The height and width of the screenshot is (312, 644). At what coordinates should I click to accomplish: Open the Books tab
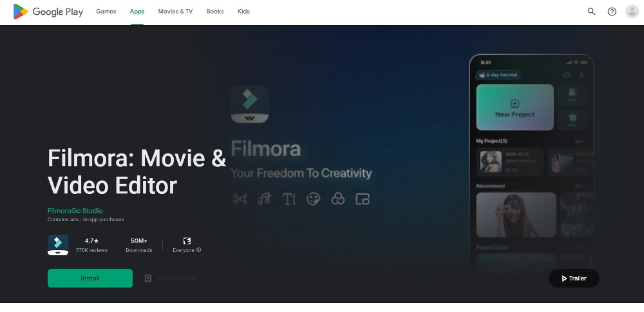coord(215,12)
